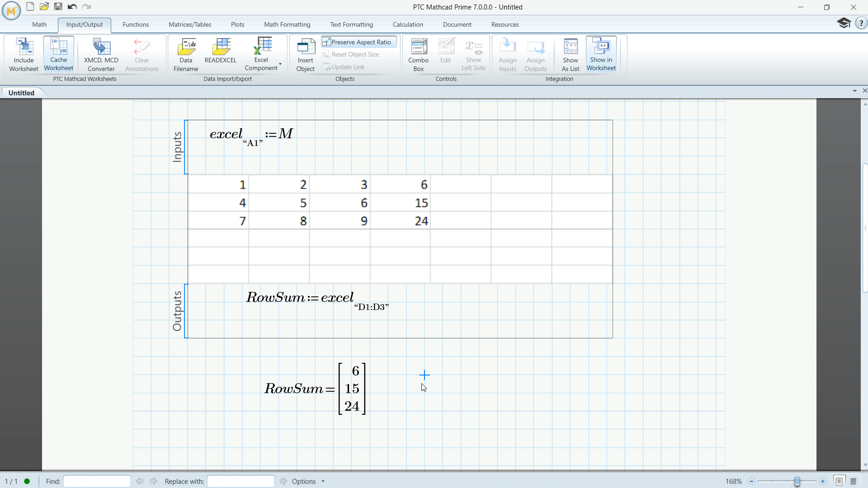Screen dimensions: 868x488
Task: Toggle Show in Worksheet option
Action: tap(601, 54)
